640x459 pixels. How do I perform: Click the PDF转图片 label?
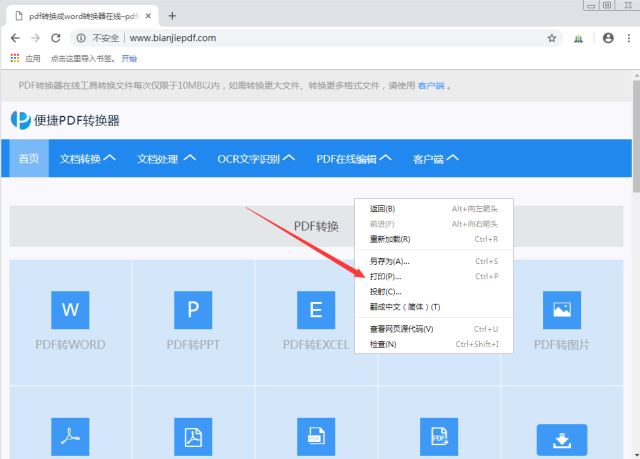tap(562, 345)
